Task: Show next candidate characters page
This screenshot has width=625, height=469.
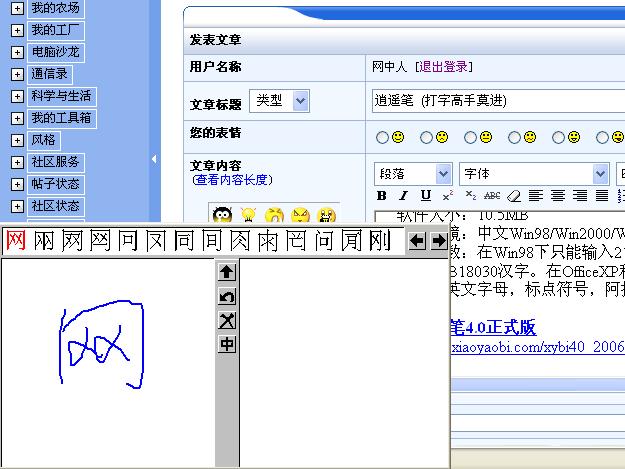Action: (439, 241)
